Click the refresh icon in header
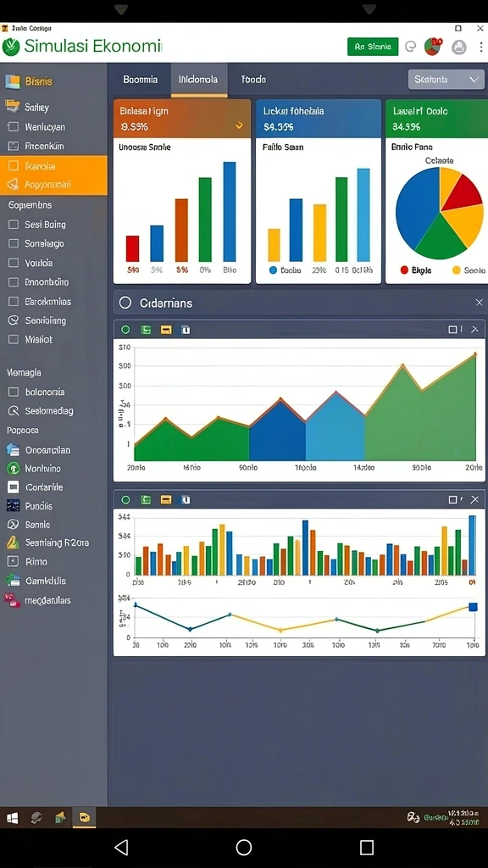 [x=411, y=47]
